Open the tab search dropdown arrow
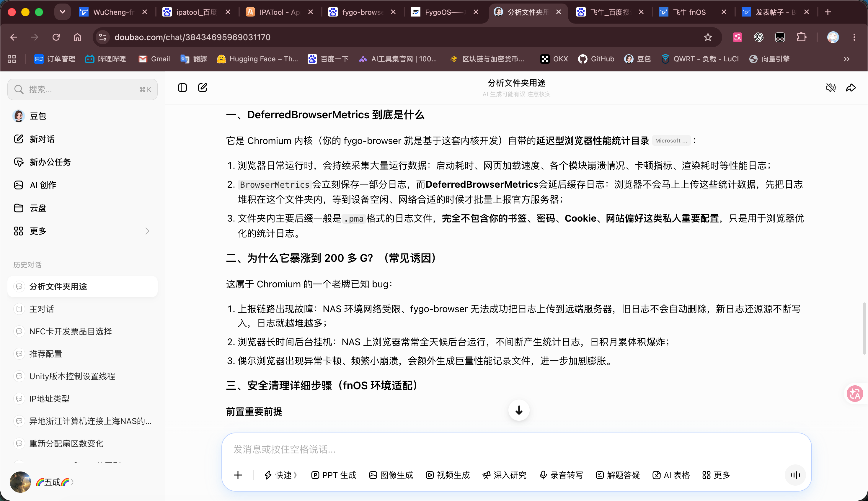The height and width of the screenshot is (501, 868). tap(62, 12)
